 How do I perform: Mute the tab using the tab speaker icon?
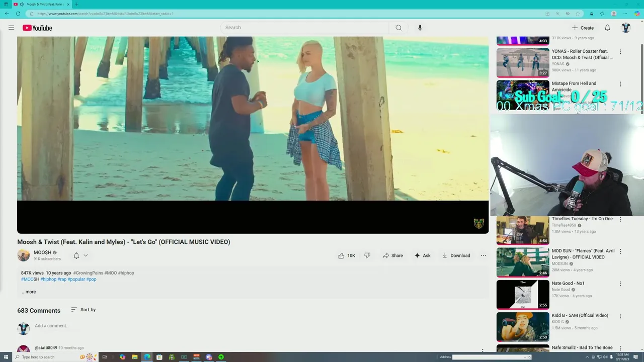[22, 4]
